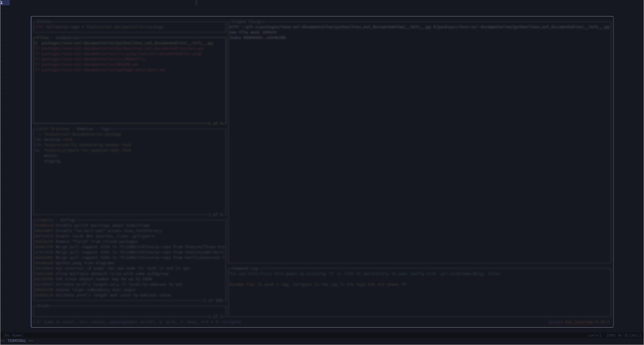Select the package-meta-data.xml file entry
Screen dimensions: 644x345
[101, 70]
